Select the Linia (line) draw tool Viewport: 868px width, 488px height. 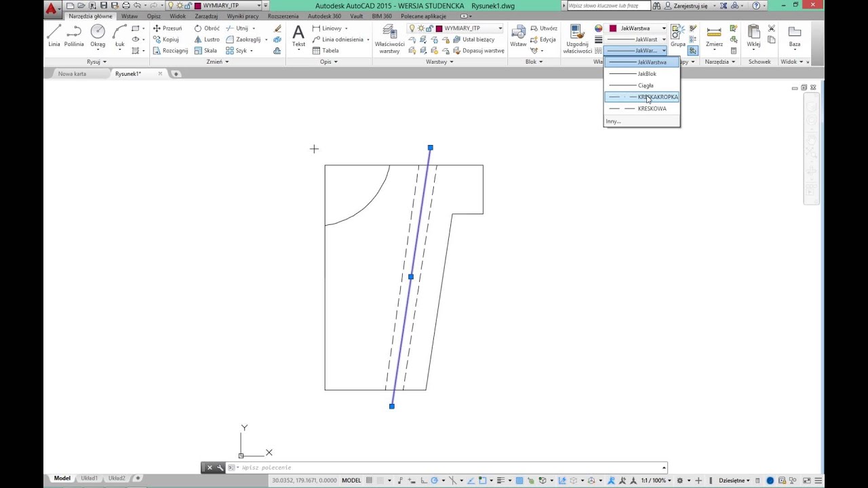pyautogui.click(x=54, y=35)
